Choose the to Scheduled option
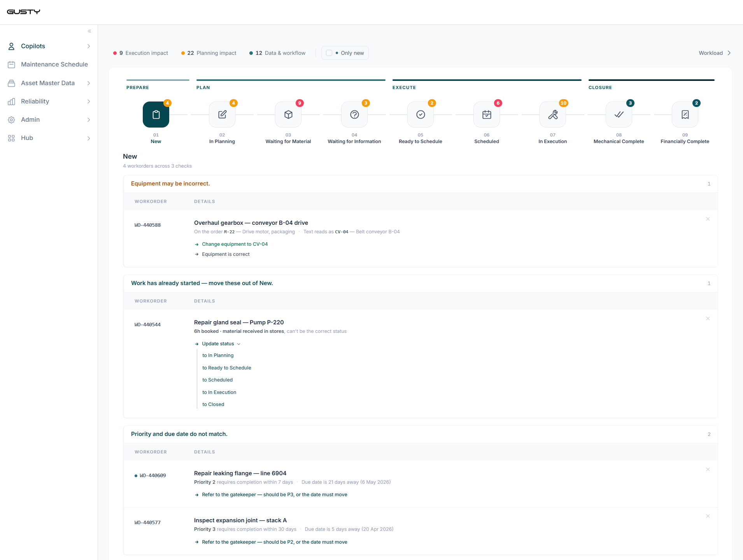 tap(217, 380)
